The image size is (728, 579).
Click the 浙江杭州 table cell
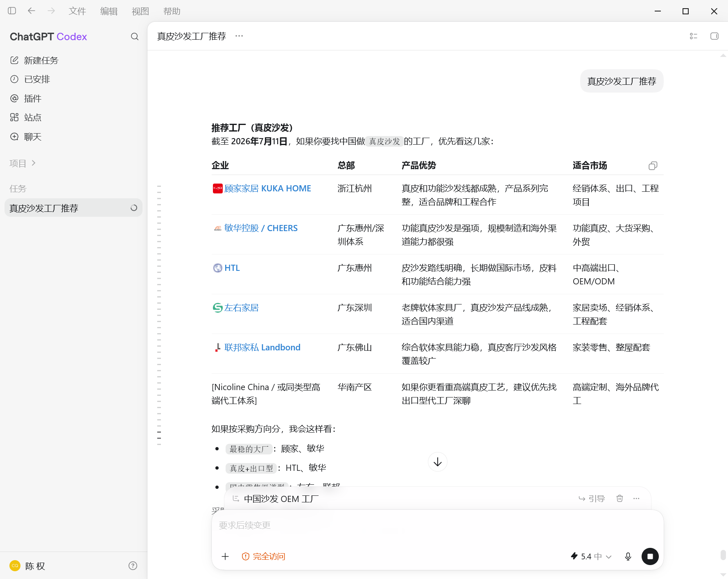355,188
